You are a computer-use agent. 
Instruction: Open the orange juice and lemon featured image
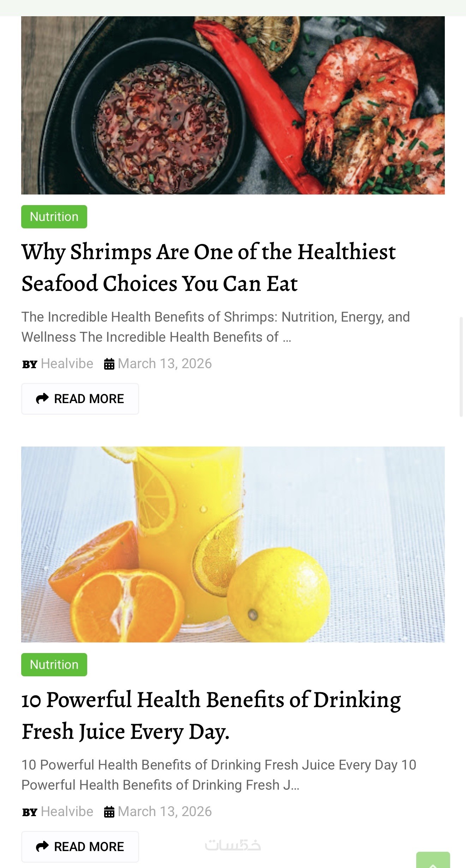tap(233, 544)
